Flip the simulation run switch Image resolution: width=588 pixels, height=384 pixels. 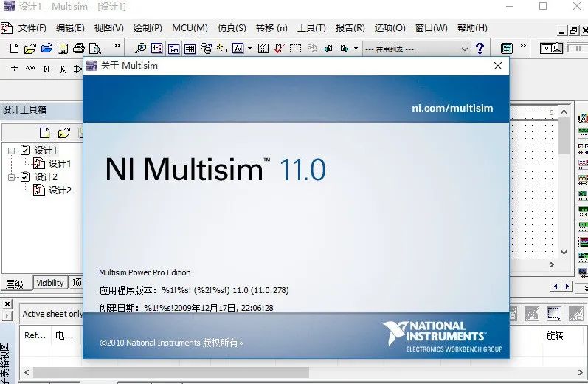point(551,48)
